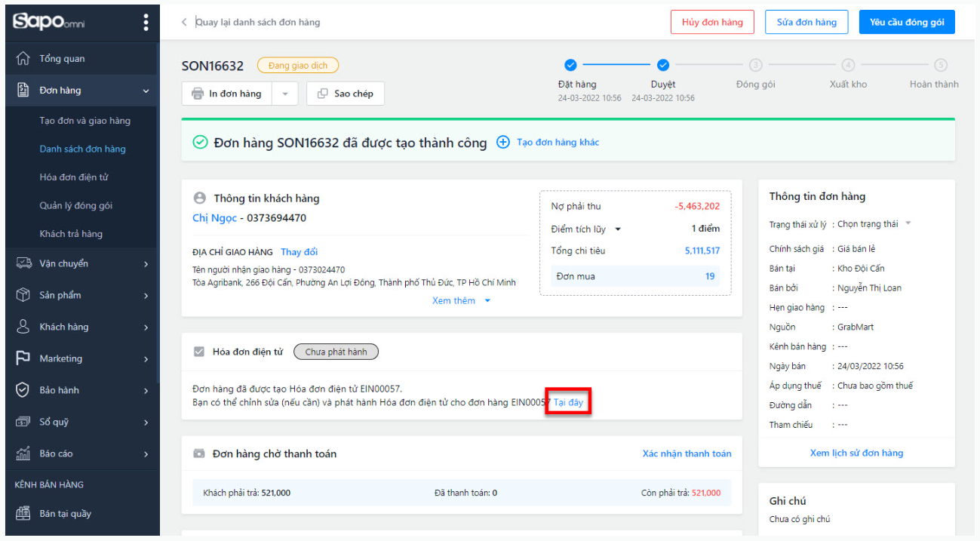
Task: Click the Đơn mua count 19
Action: (710, 276)
